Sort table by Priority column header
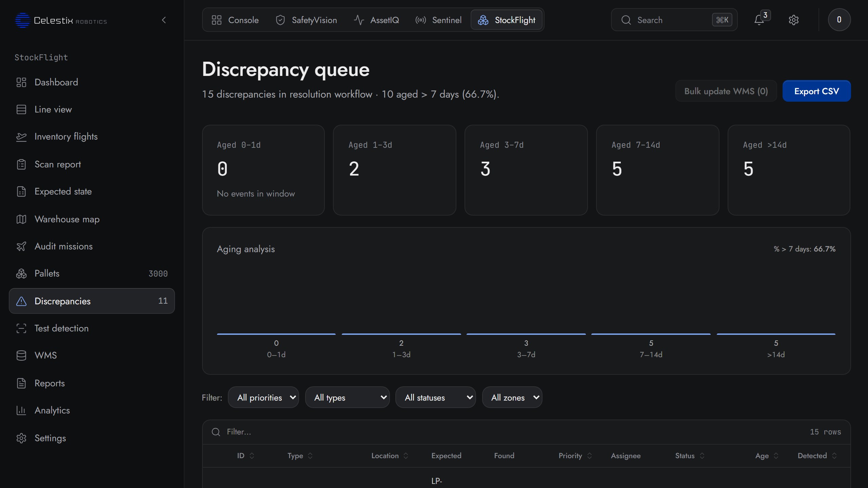 575,456
